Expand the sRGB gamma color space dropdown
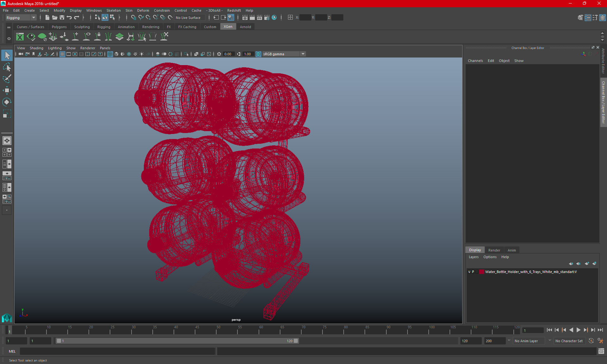Image resolution: width=607 pixels, height=364 pixels. click(303, 54)
